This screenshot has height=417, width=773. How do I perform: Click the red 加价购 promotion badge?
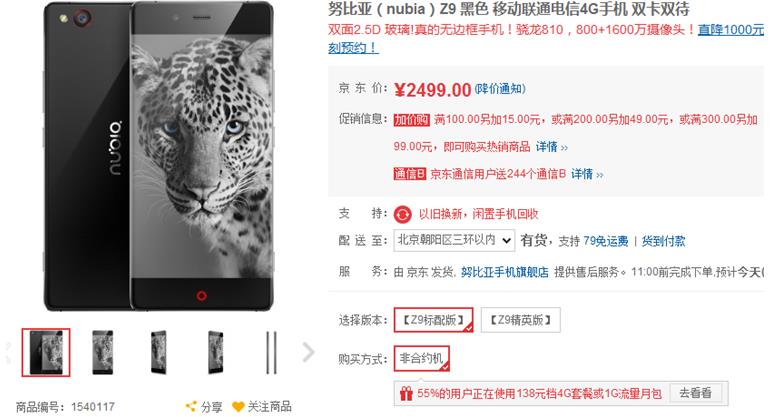[412, 120]
